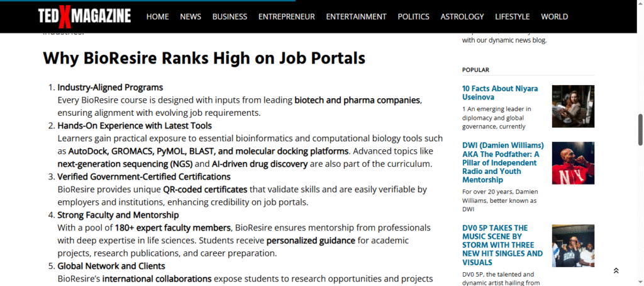Select Entrepreneur in the navigation bar

(286, 16)
